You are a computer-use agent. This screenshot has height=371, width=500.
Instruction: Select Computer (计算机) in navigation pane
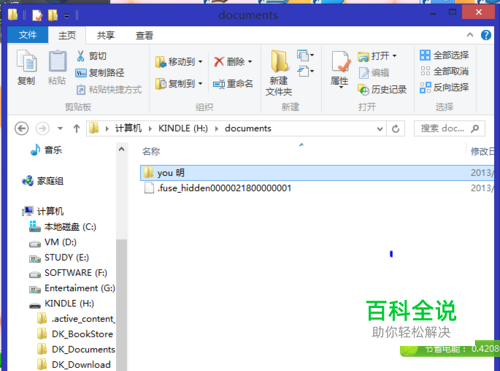(43, 211)
